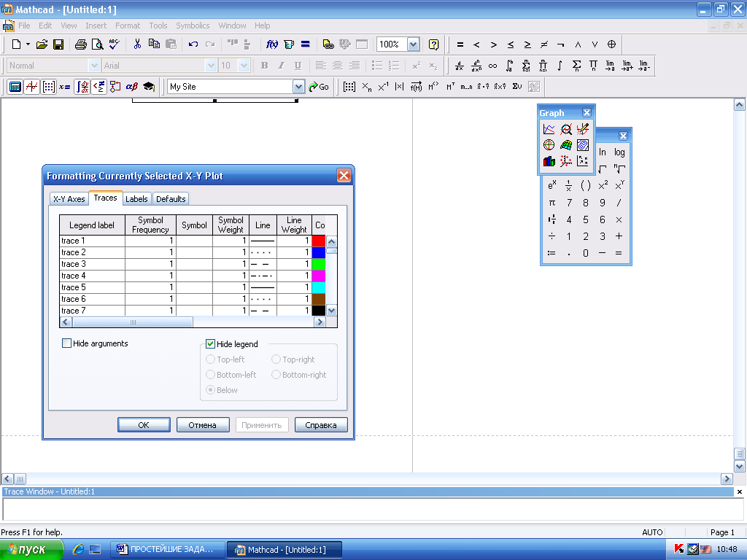The image size is (747, 560).
Task: Click trace 3 legend label cell
Action: pyautogui.click(x=93, y=264)
